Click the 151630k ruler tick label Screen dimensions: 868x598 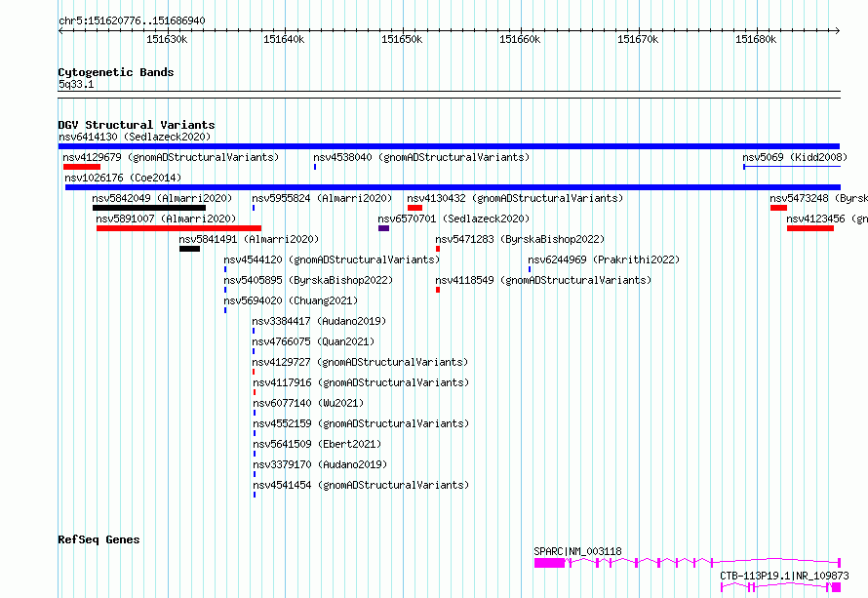click(x=167, y=39)
